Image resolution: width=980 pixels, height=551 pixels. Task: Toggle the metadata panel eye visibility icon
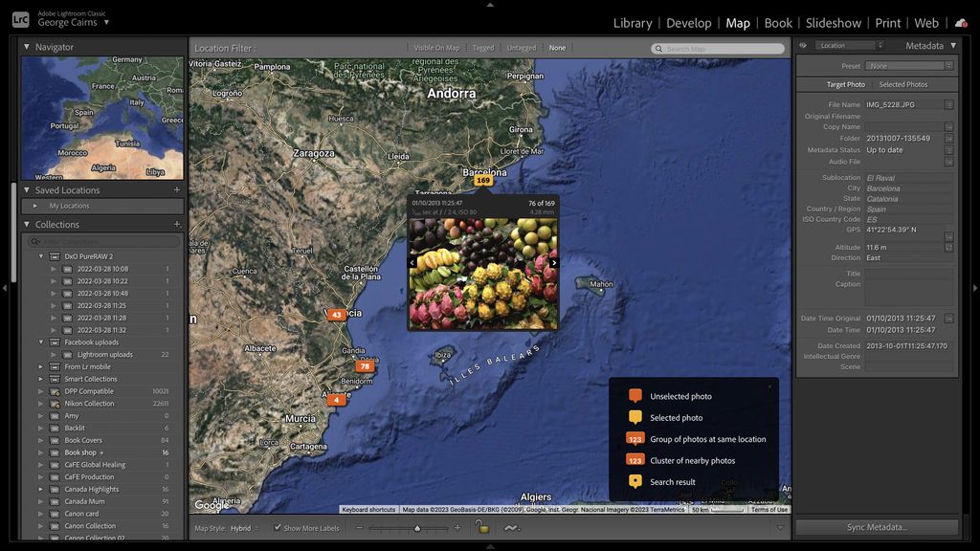(x=803, y=46)
